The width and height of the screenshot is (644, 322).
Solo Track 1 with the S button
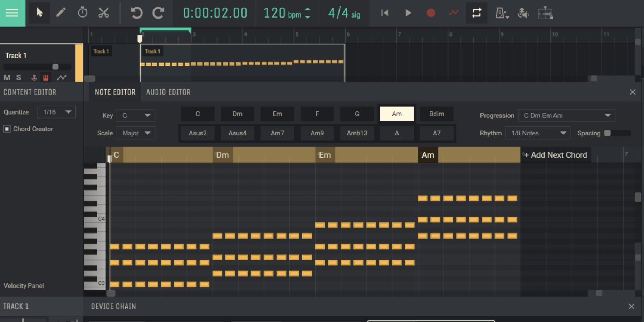(x=19, y=77)
